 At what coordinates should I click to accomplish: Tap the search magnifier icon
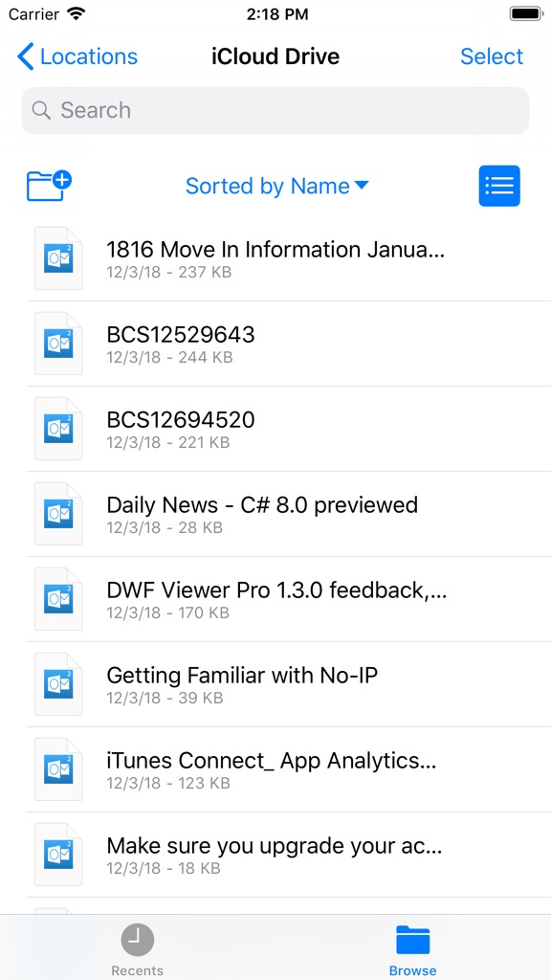pyautogui.click(x=41, y=110)
